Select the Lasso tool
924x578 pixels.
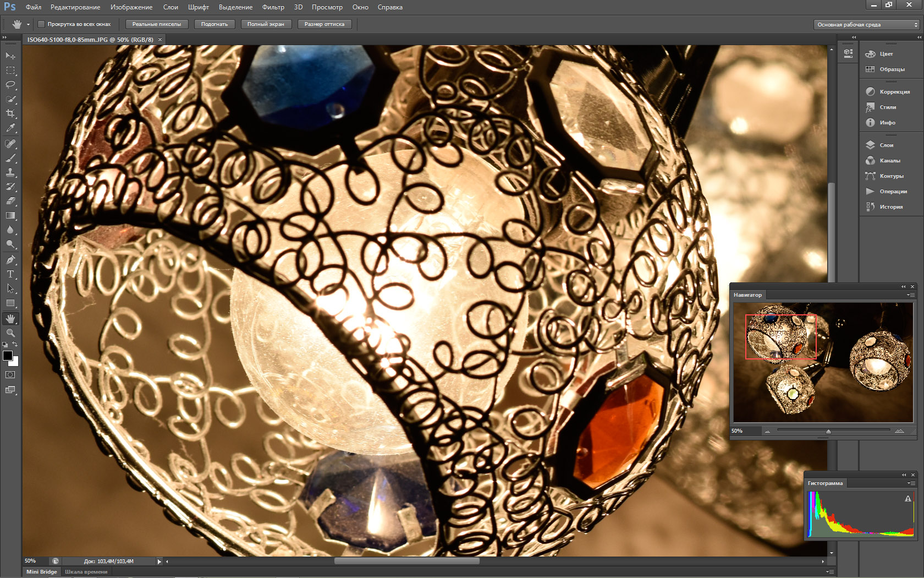click(x=10, y=85)
